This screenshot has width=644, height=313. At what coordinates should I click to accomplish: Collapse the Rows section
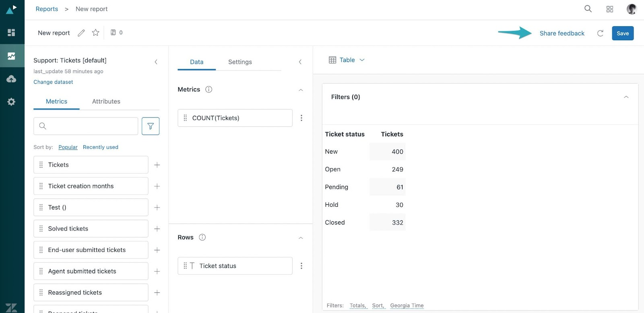pos(301,238)
